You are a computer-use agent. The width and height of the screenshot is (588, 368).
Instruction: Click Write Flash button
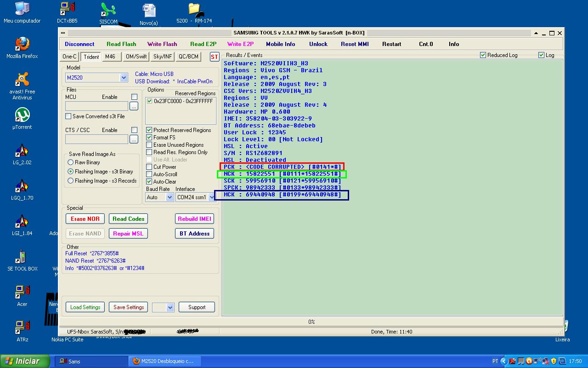tap(162, 44)
